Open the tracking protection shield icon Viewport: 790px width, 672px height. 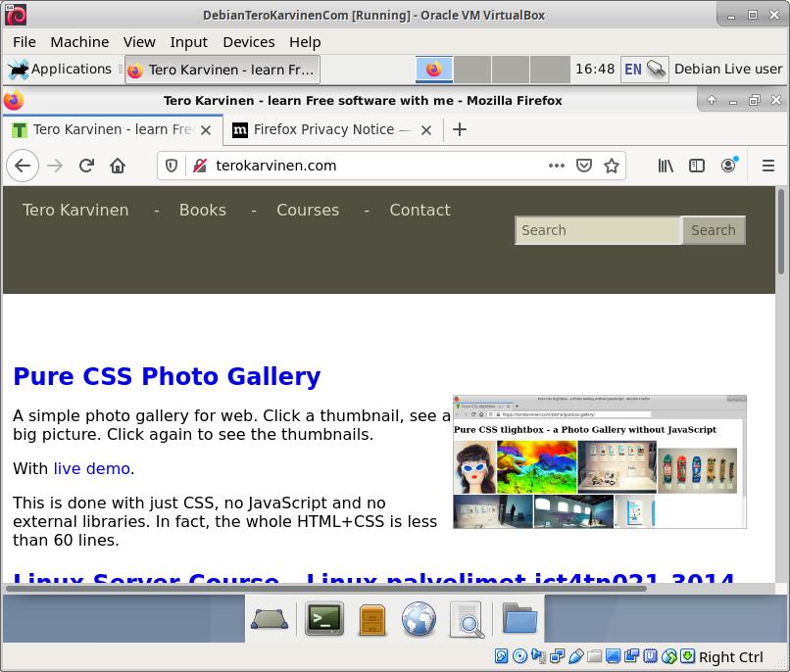[x=172, y=166]
